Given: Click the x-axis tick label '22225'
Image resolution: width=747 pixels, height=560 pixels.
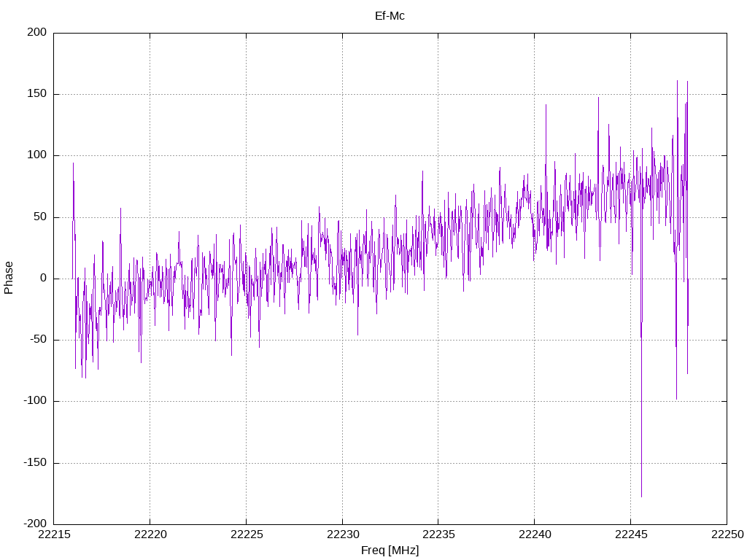Looking at the screenshot, I should (x=247, y=534).
